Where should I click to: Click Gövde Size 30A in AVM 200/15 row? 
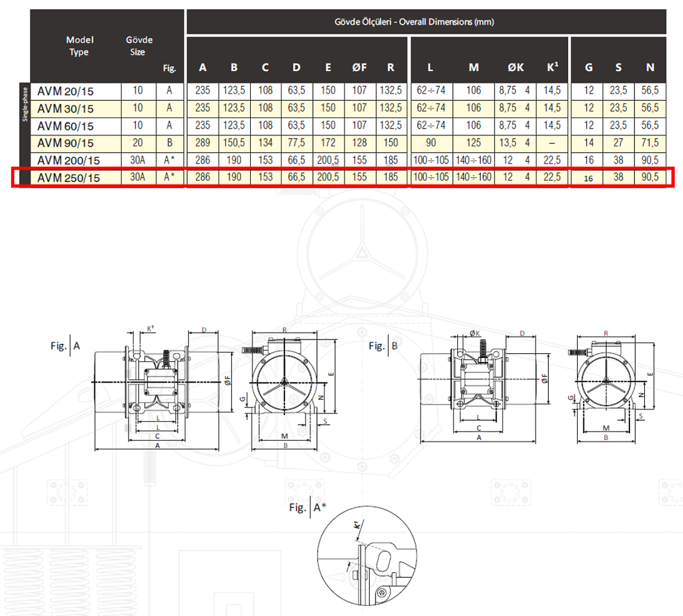(x=138, y=160)
